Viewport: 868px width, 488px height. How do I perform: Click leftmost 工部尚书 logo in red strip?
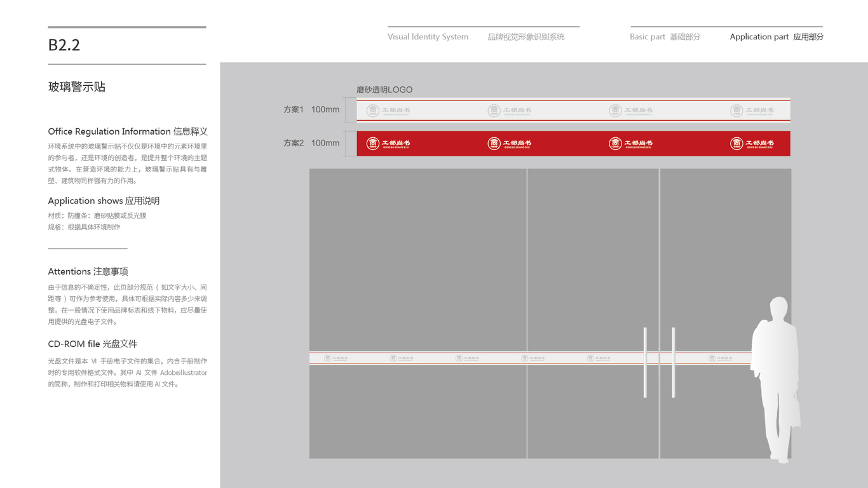pos(388,144)
